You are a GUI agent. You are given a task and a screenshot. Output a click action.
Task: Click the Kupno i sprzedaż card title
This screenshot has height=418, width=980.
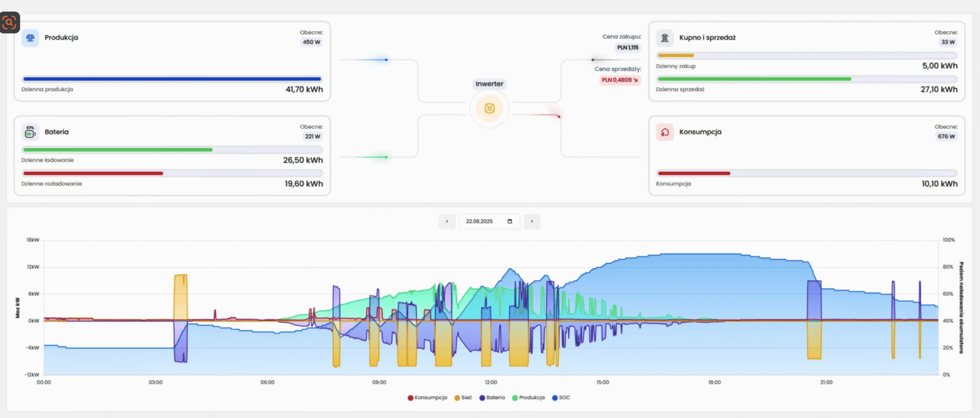(x=707, y=38)
